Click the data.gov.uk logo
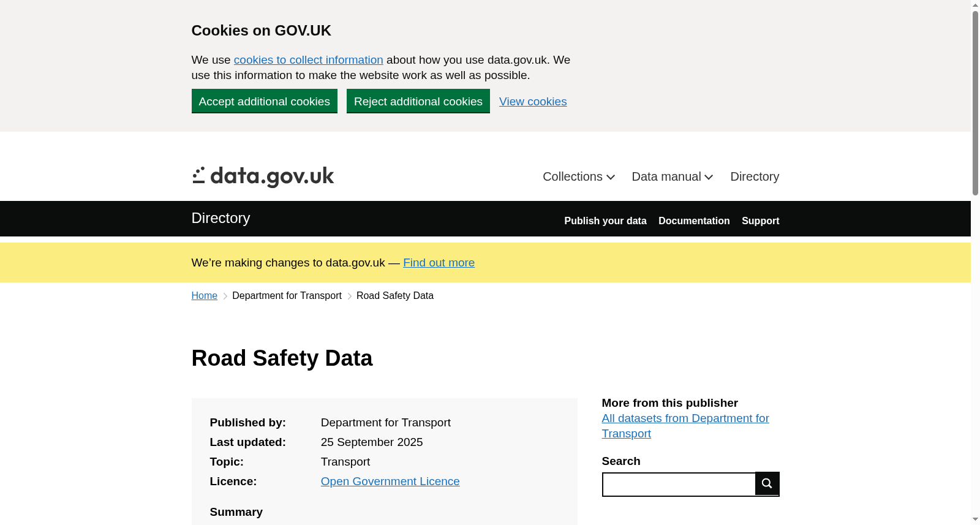The height and width of the screenshot is (525, 980). pyautogui.click(x=263, y=176)
